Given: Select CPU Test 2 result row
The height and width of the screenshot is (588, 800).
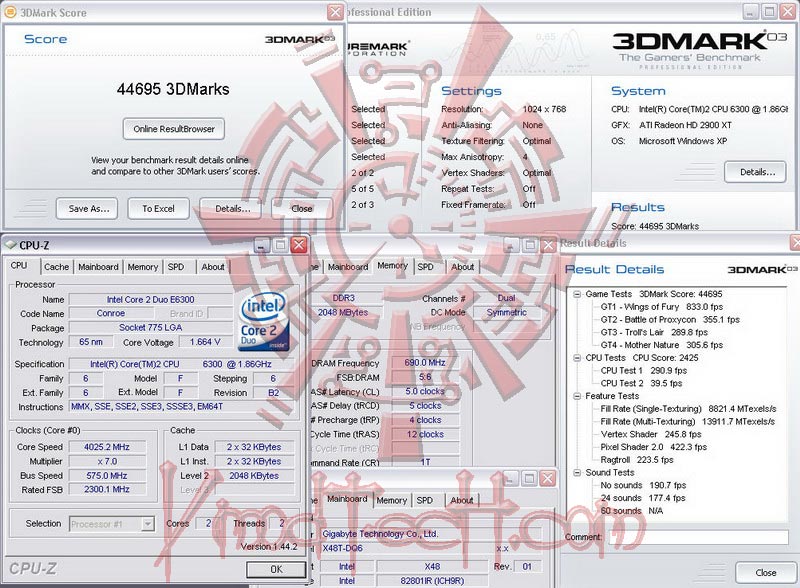Looking at the screenshot, I should (x=641, y=383).
